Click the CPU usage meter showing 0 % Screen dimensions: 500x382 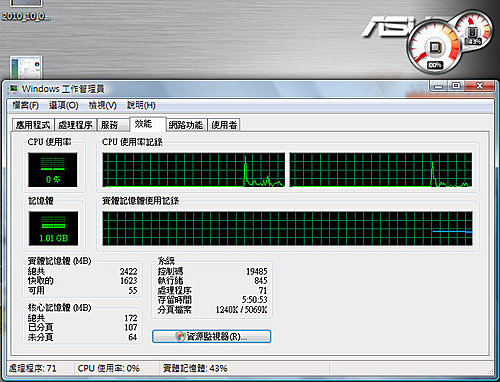tap(53, 170)
